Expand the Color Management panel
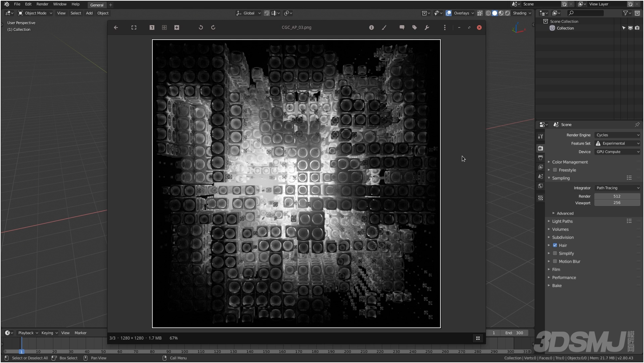644x363 pixels. click(570, 162)
